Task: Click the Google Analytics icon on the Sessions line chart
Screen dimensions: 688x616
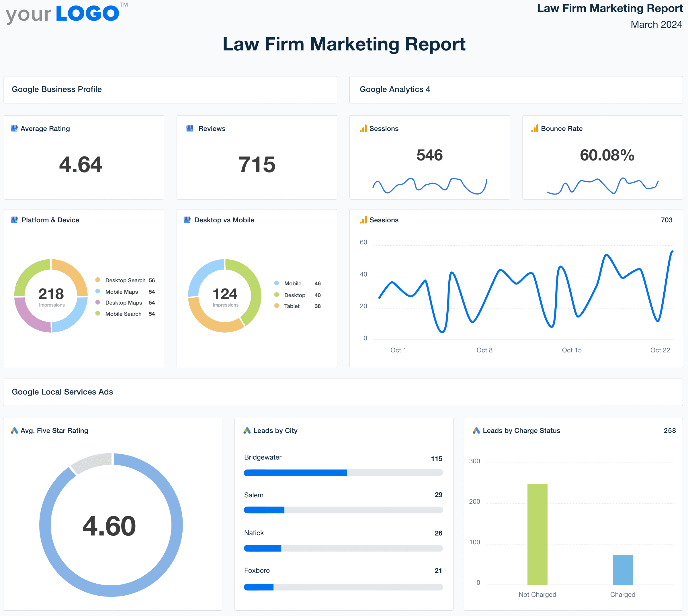Action: (x=363, y=220)
